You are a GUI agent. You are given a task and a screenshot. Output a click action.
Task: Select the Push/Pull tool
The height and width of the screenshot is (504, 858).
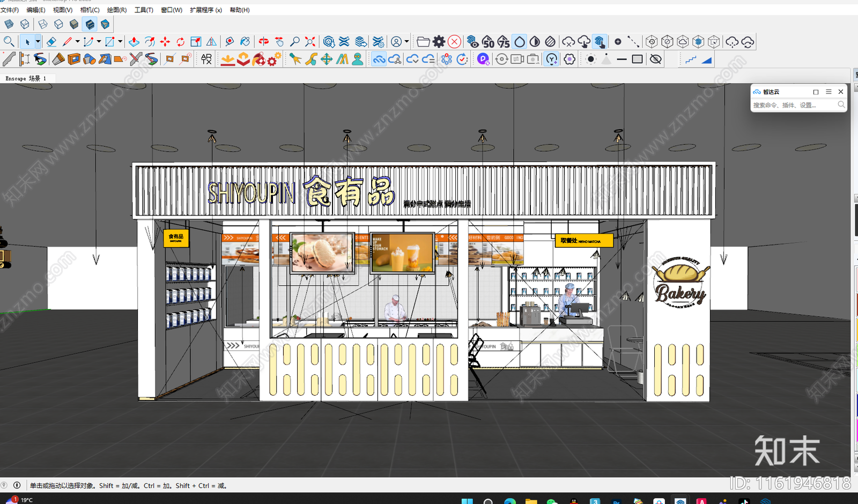point(134,41)
